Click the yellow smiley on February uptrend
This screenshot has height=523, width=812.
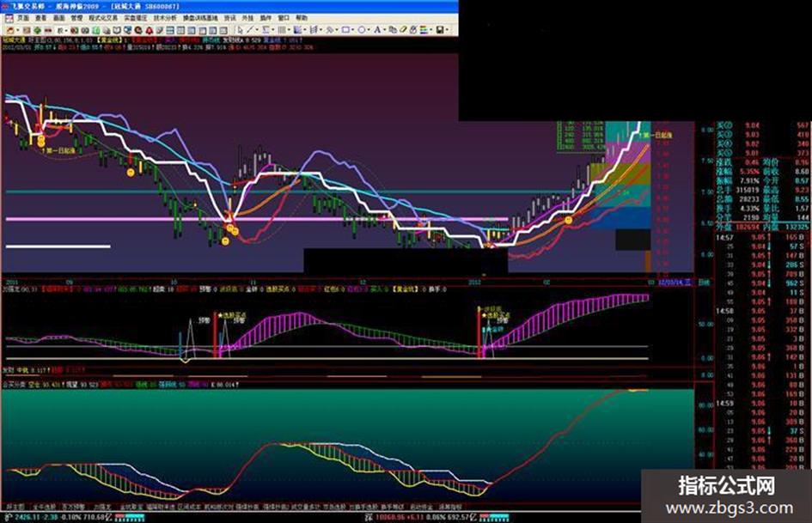[568, 220]
